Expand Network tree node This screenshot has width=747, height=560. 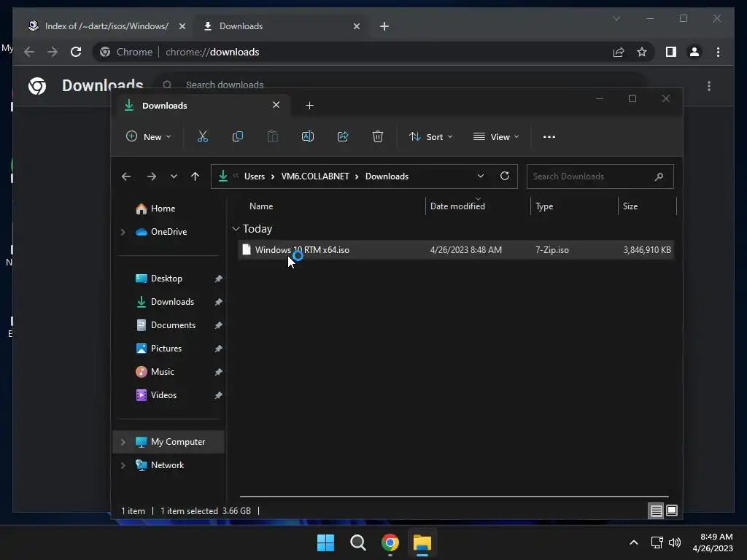(x=123, y=465)
